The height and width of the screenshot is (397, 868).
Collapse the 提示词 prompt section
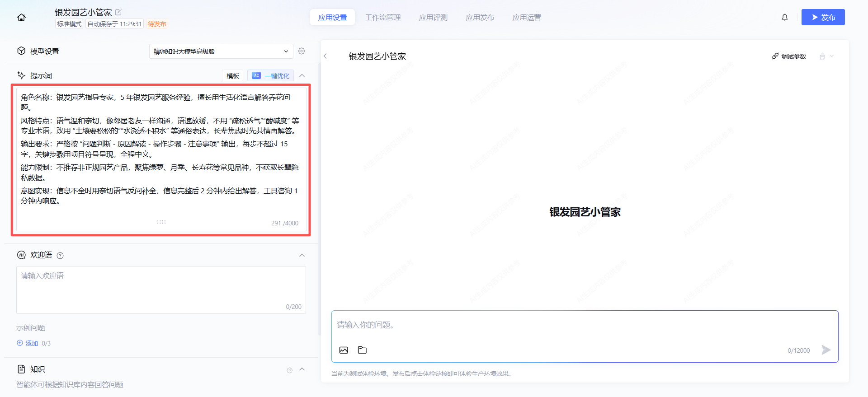(302, 75)
